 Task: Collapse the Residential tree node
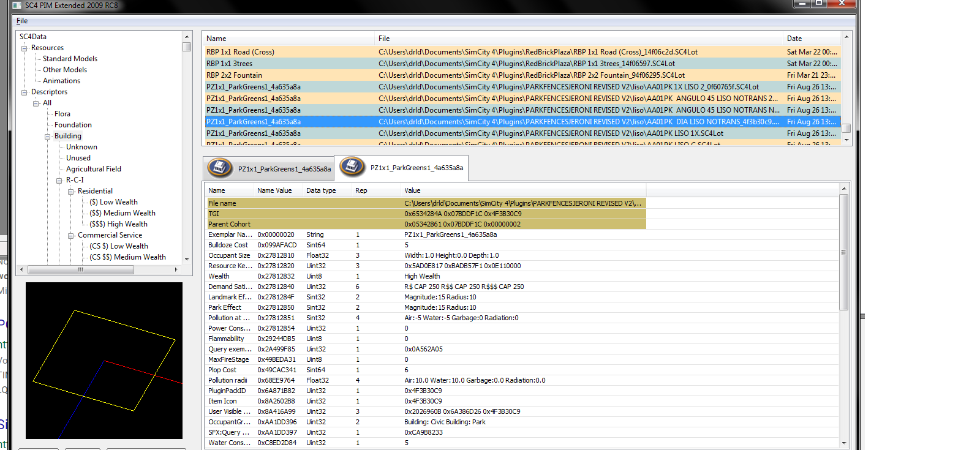tap(71, 191)
